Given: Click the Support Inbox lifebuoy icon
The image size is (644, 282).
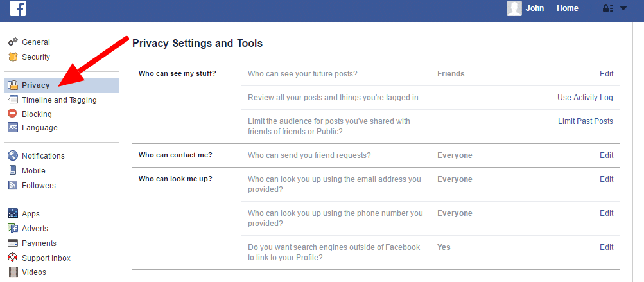Looking at the screenshot, I should (13, 258).
